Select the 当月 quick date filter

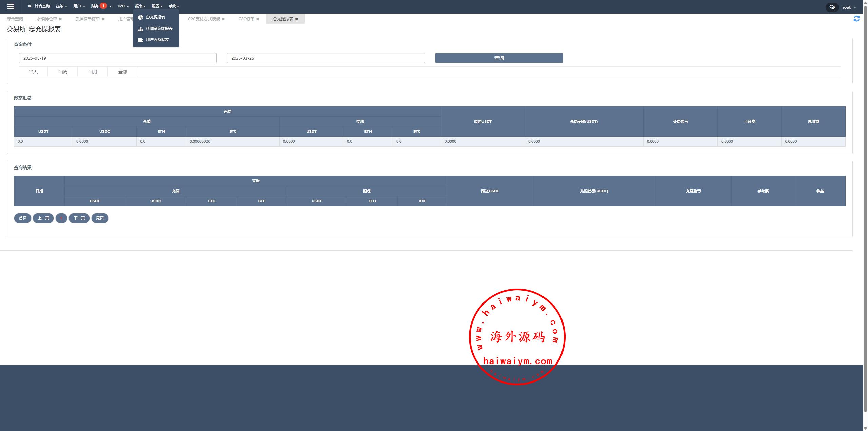[x=93, y=72]
